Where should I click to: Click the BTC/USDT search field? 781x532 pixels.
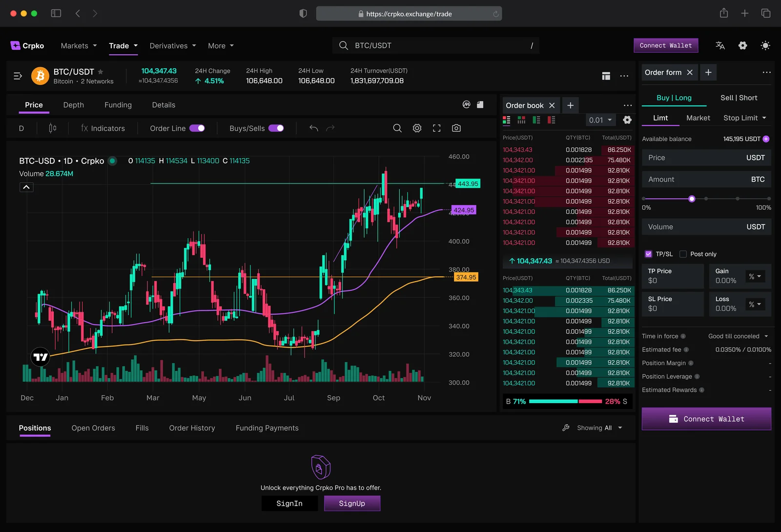point(436,45)
